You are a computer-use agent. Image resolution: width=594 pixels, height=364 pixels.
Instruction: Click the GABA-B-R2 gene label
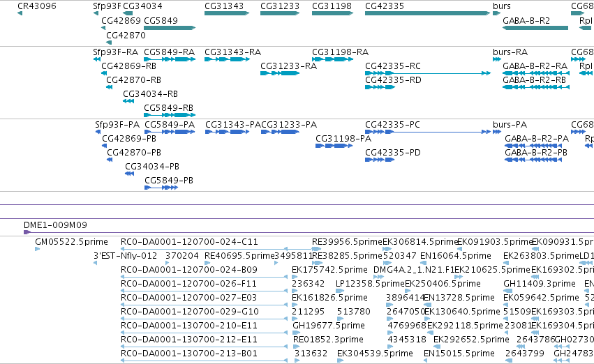coord(526,21)
